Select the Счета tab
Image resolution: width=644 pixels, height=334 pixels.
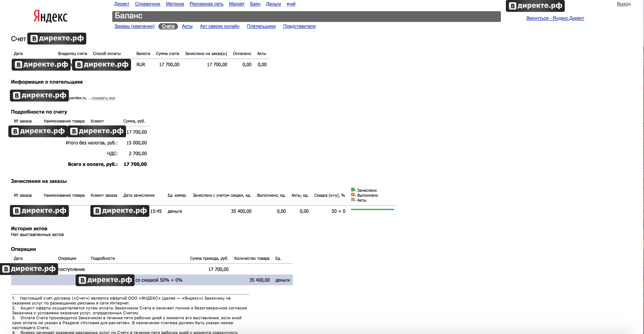pyautogui.click(x=168, y=26)
